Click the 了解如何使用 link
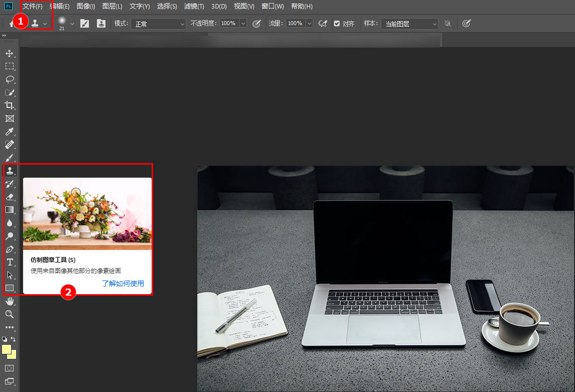 (x=123, y=284)
